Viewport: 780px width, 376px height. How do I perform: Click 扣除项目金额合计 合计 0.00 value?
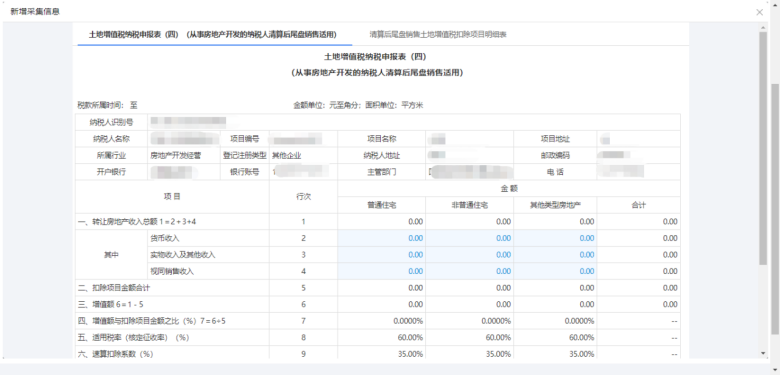pos(670,287)
